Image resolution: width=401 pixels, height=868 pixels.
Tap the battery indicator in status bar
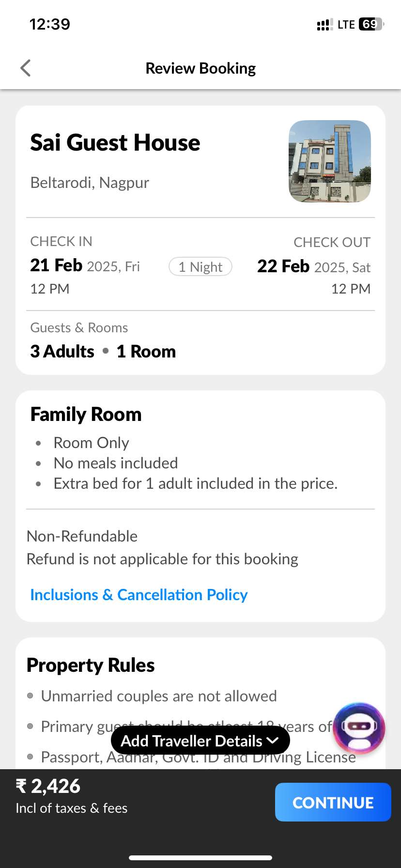(371, 24)
